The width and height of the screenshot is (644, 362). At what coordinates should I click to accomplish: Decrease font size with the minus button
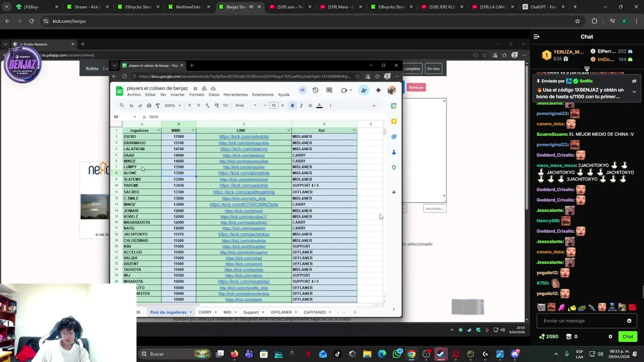pyautogui.click(x=265, y=106)
